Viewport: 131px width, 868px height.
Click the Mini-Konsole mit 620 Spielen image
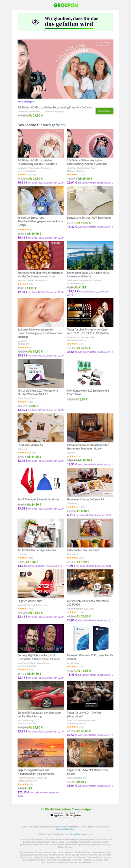[90, 373]
